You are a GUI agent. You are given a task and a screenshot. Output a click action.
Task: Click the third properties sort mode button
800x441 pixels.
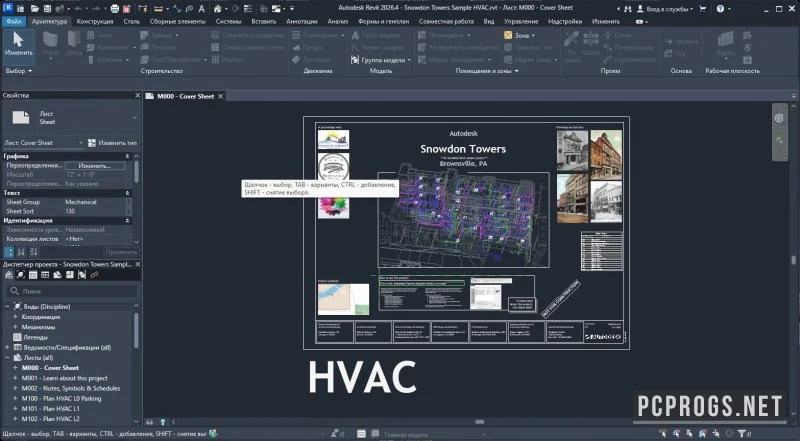(x=33, y=252)
